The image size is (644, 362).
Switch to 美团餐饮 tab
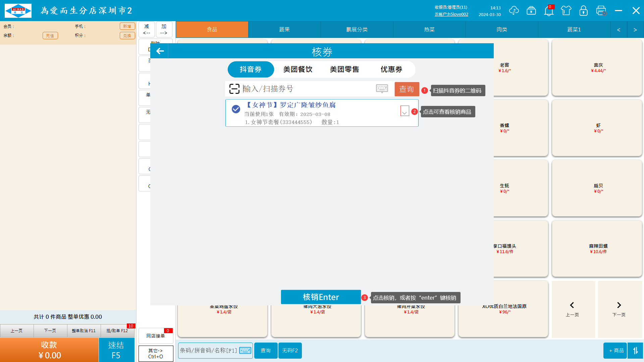pos(298,69)
